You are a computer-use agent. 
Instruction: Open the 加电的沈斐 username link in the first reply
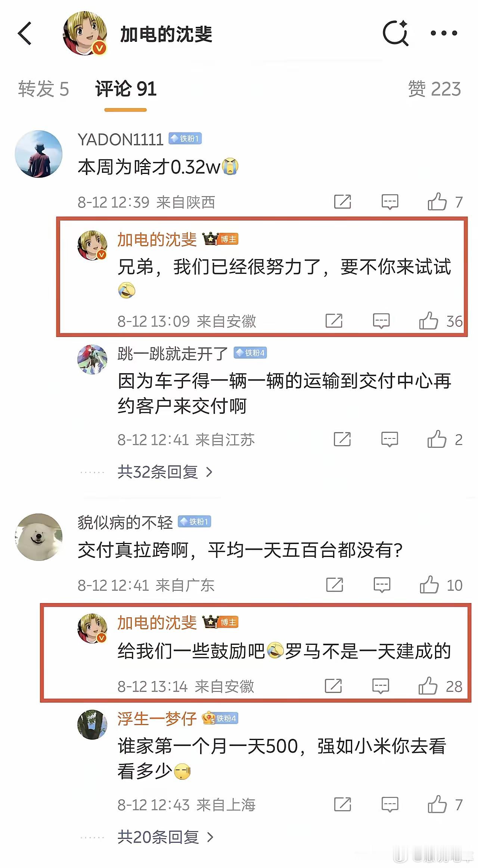coord(157,239)
